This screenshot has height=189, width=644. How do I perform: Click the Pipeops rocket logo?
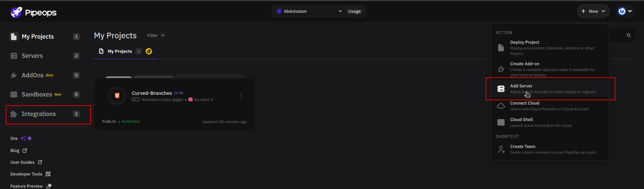[16, 12]
